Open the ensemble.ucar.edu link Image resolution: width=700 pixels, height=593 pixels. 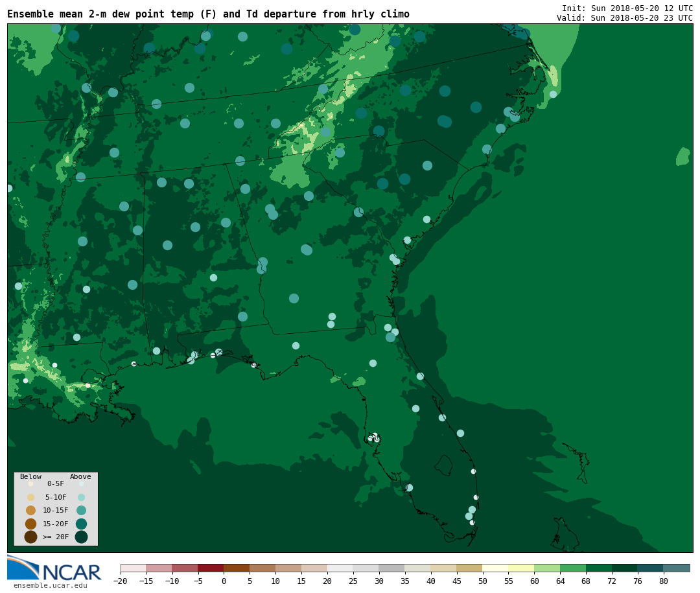(x=51, y=585)
